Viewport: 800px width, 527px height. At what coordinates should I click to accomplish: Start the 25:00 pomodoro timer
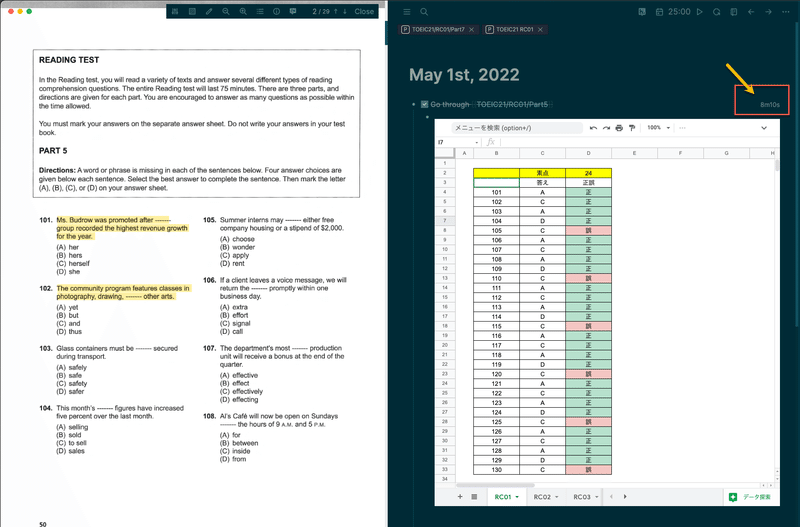[699, 12]
